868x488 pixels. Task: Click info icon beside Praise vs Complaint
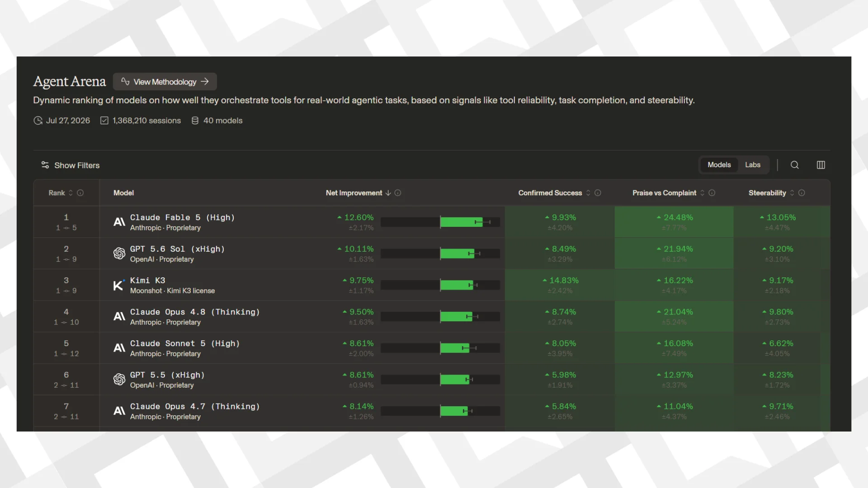[712, 193]
